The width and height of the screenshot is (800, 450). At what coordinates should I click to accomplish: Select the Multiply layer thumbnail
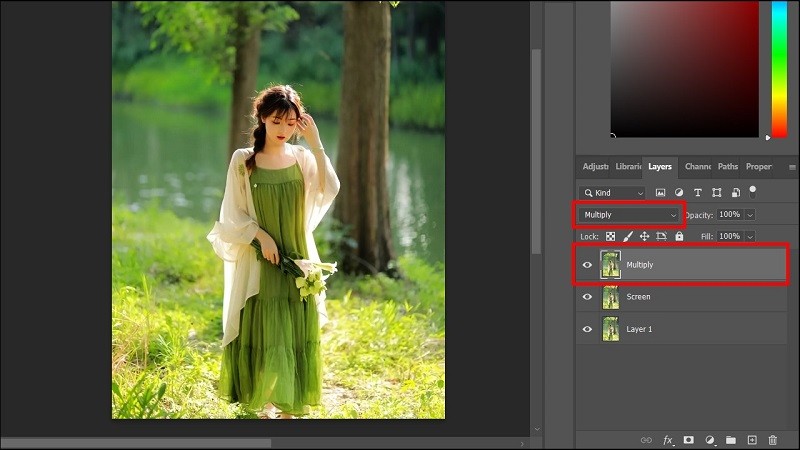(611, 265)
